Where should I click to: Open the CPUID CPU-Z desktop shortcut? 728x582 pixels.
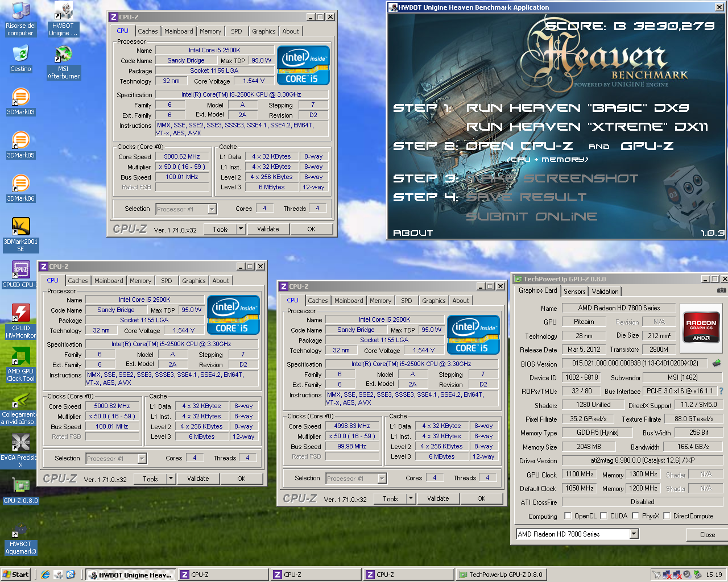coord(20,275)
